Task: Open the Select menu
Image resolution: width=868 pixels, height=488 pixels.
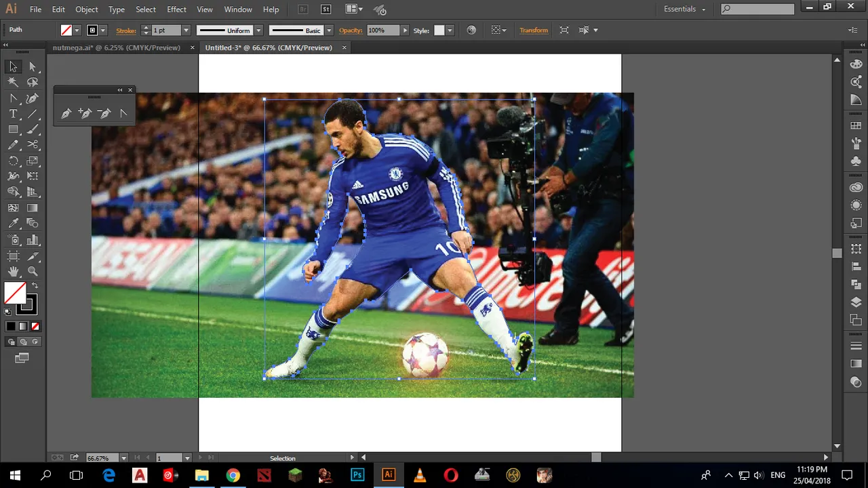Action: pos(146,9)
